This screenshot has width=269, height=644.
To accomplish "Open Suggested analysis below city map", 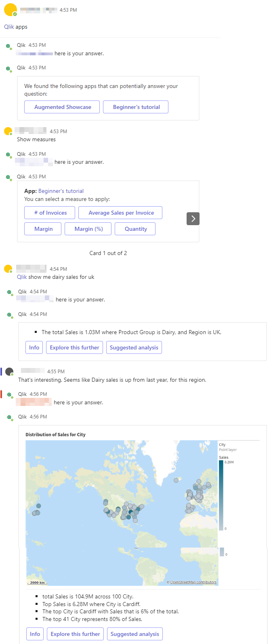I will 135,634.
